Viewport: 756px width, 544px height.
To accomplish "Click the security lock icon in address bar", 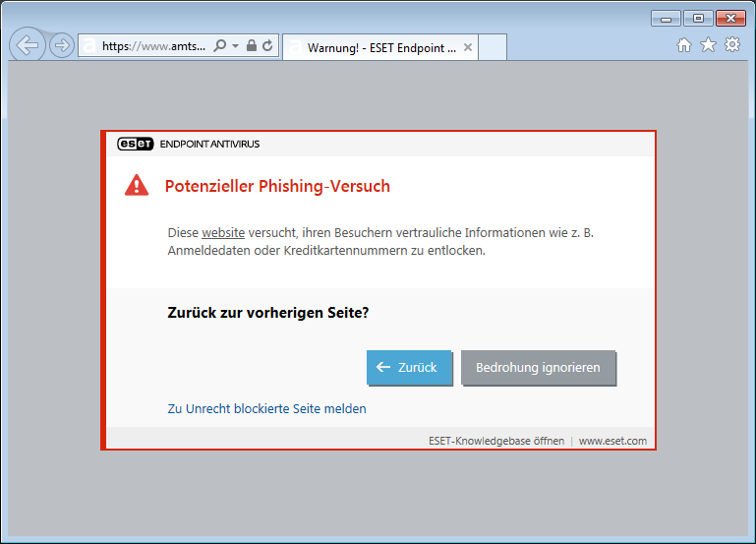I will 252,45.
